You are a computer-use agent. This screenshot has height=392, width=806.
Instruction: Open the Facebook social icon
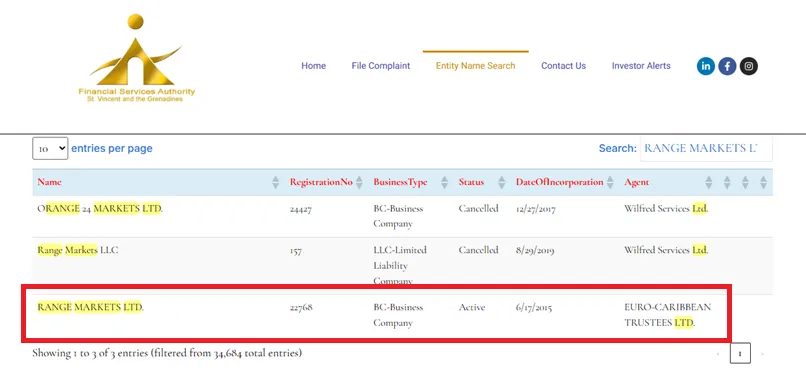point(727,66)
